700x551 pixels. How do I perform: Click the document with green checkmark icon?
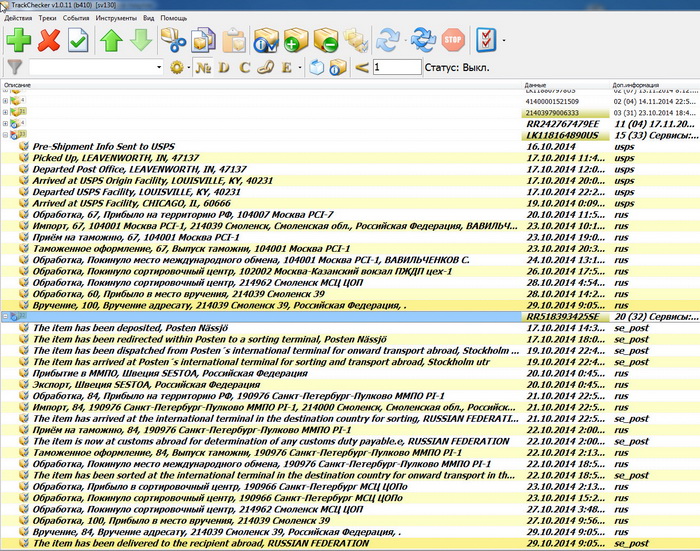[79, 40]
